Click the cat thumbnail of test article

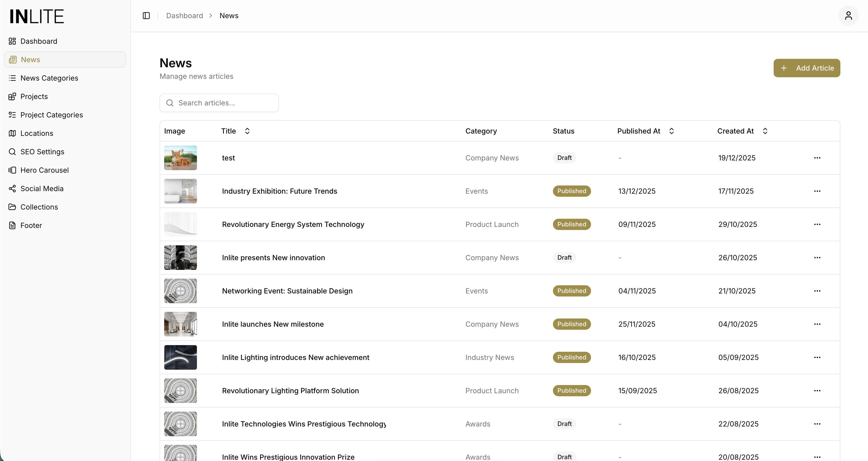[x=180, y=158]
